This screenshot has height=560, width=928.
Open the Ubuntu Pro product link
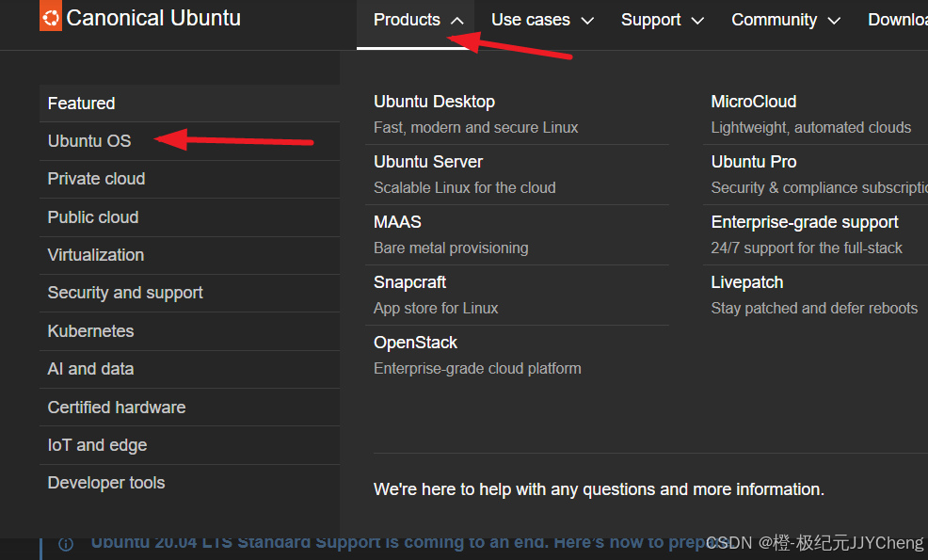[x=753, y=162]
